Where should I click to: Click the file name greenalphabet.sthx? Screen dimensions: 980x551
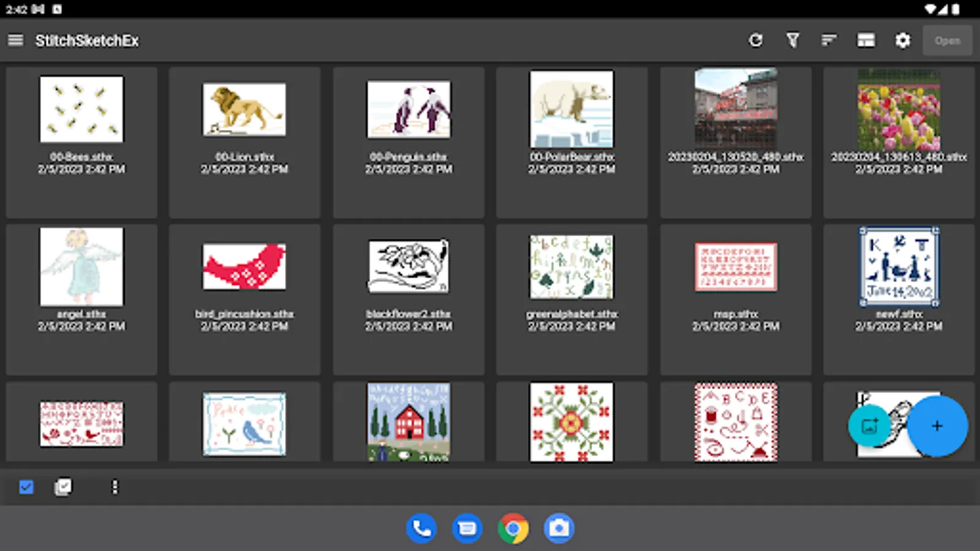tap(571, 314)
